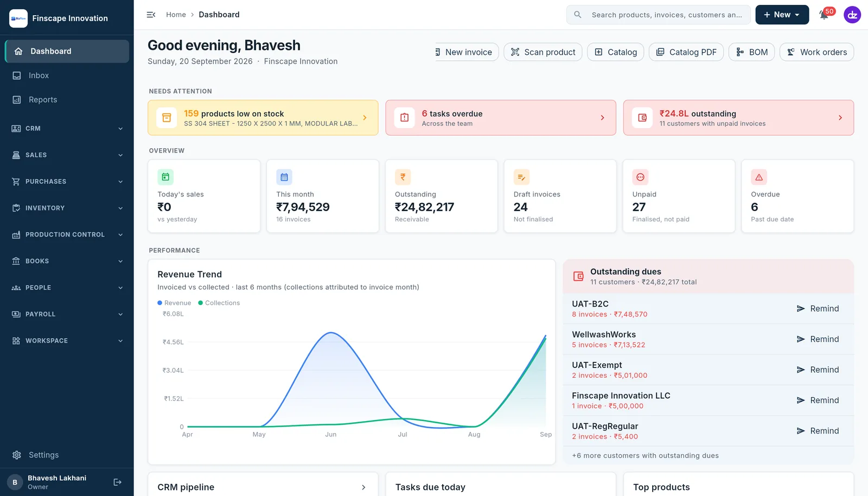Screen dimensions: 868x496
Task: Open the New dropdown button
Action: [782, 15]
